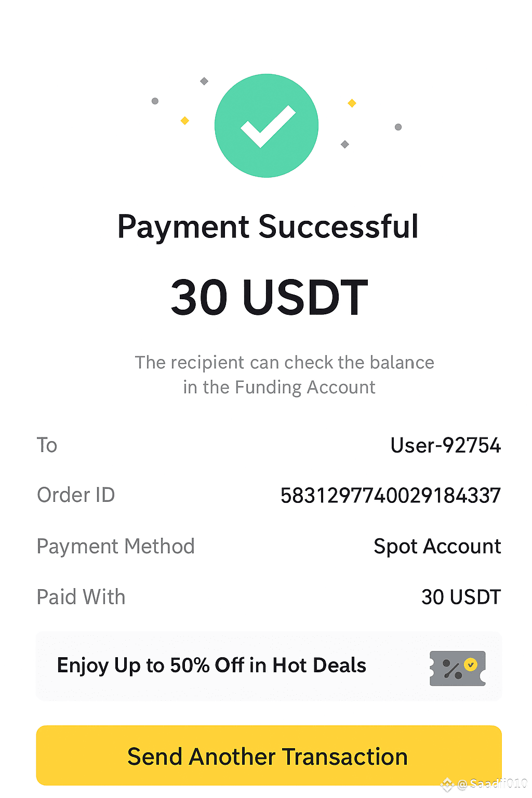Select the Order ID number 583129774...
Screen dimensions: 532x798
[x=391, y=496]
